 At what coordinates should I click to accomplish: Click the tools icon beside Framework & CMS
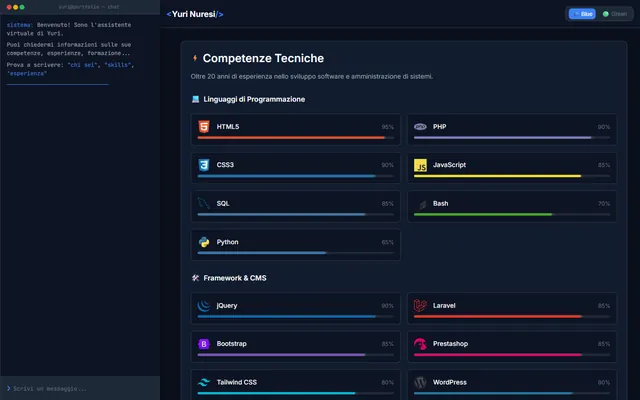click(x=196, y=278)
